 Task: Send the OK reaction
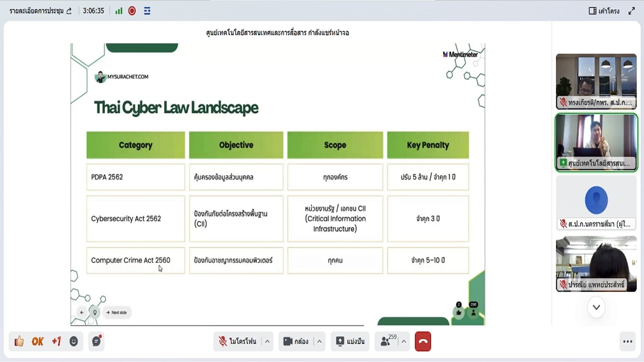point(37,341)
